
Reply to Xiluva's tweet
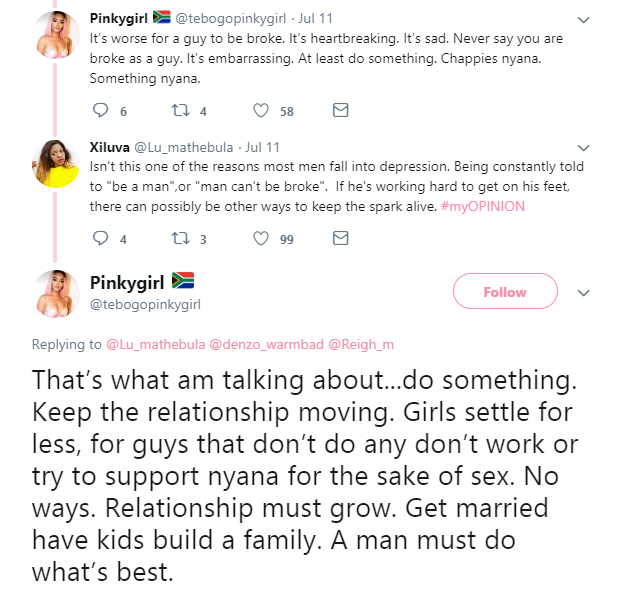[100, 239]
